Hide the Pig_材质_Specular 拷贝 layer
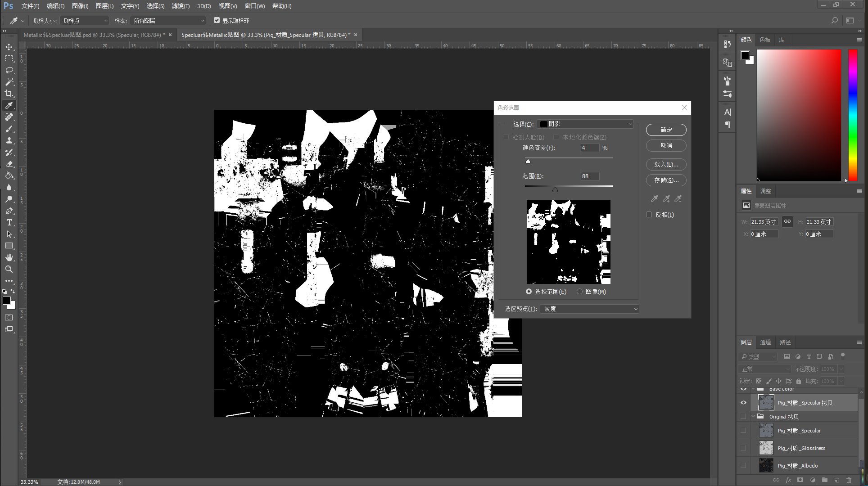 coord(743,403)
